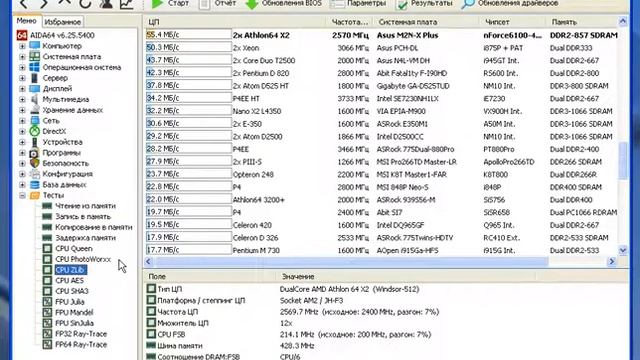Click the results list scroll-up arrow
The width and height of the screenshot is (640, 360).
[623, 21]
